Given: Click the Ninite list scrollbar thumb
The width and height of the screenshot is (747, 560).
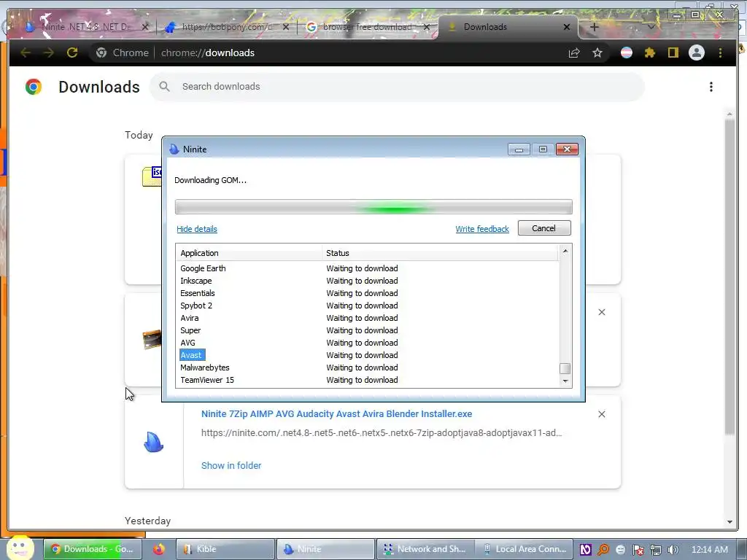Looking at the screenshot, I should (x=565, y=368).
